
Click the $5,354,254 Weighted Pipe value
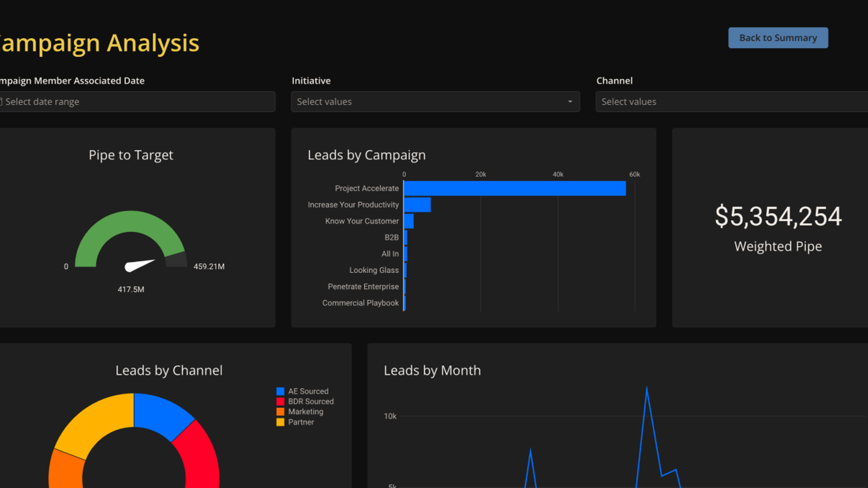tap(778, 216)
